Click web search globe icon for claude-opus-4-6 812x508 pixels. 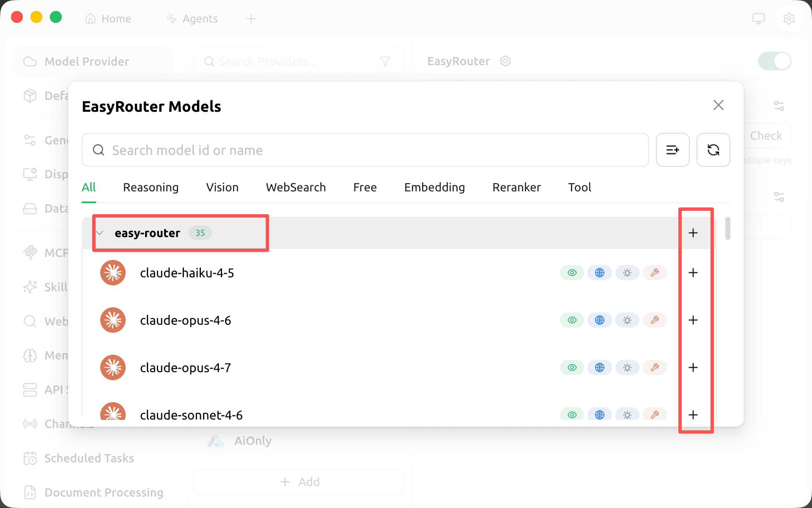pyautogui.click(x=600, y=320)
